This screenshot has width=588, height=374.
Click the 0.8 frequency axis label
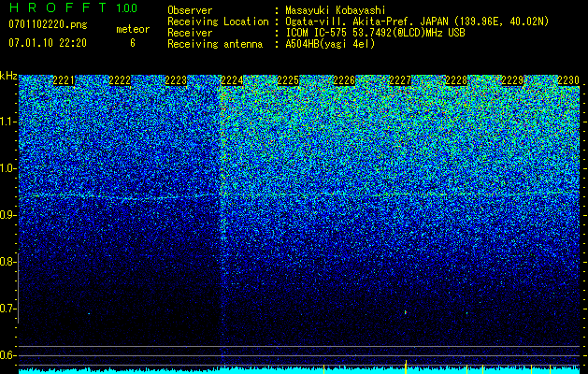point(7,262)
